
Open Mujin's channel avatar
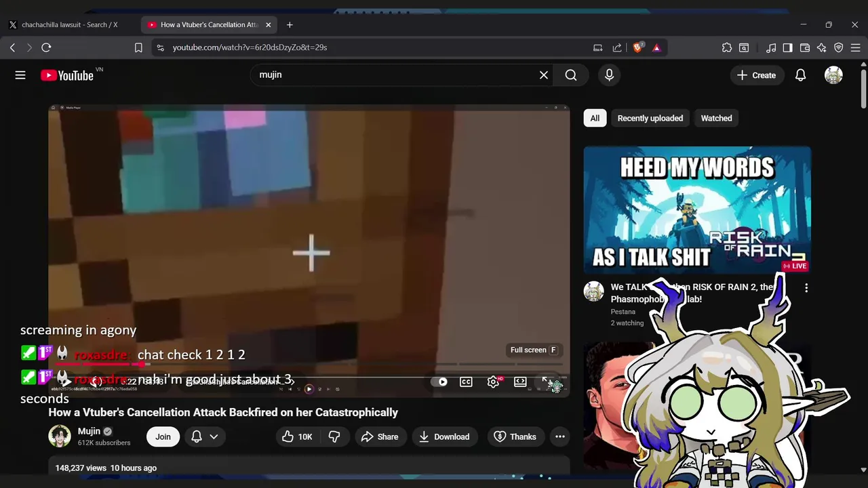click(x=60, y=436)
